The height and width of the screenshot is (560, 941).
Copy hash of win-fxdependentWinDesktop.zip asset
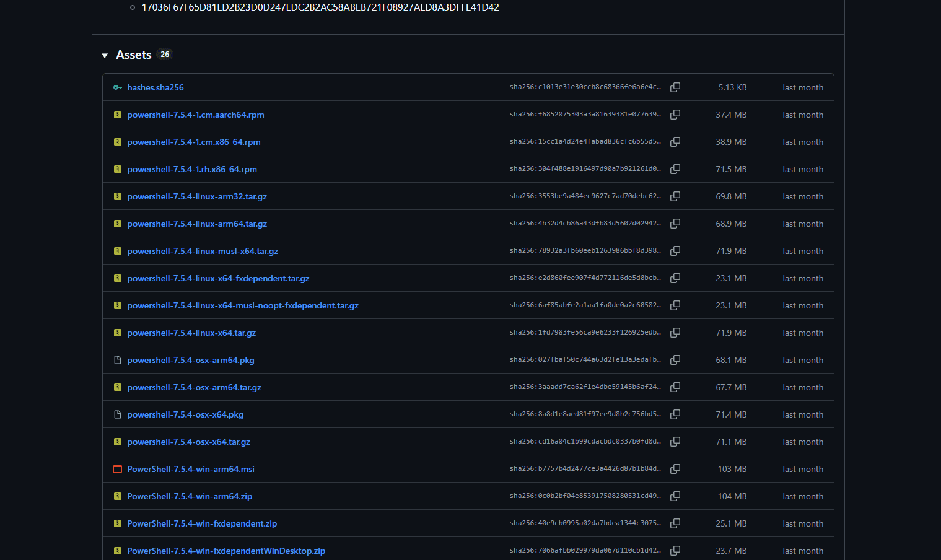tap(675, 551)
